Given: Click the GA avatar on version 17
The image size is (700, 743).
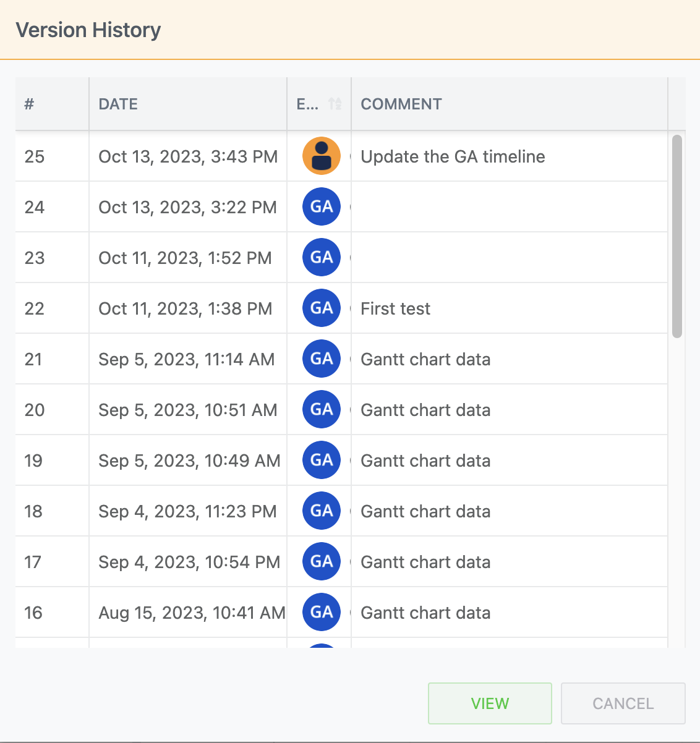Looking at the screenshot, I should pos(321,561).
